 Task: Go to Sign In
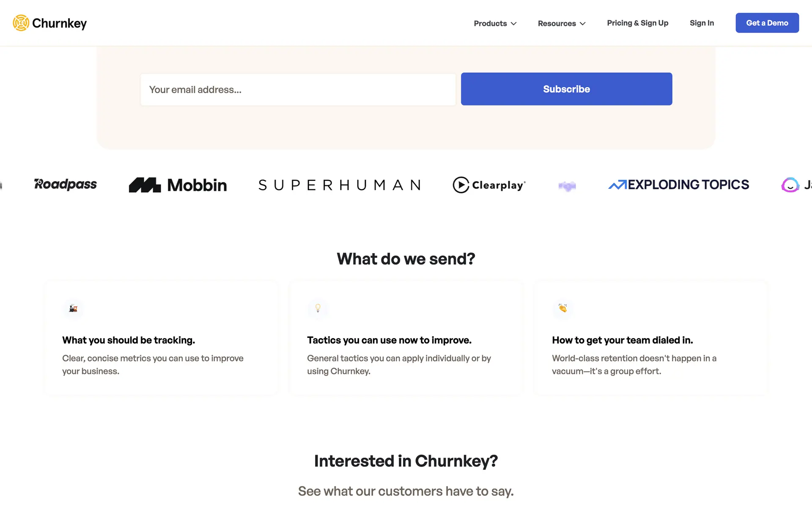click(x=702, y=23)
